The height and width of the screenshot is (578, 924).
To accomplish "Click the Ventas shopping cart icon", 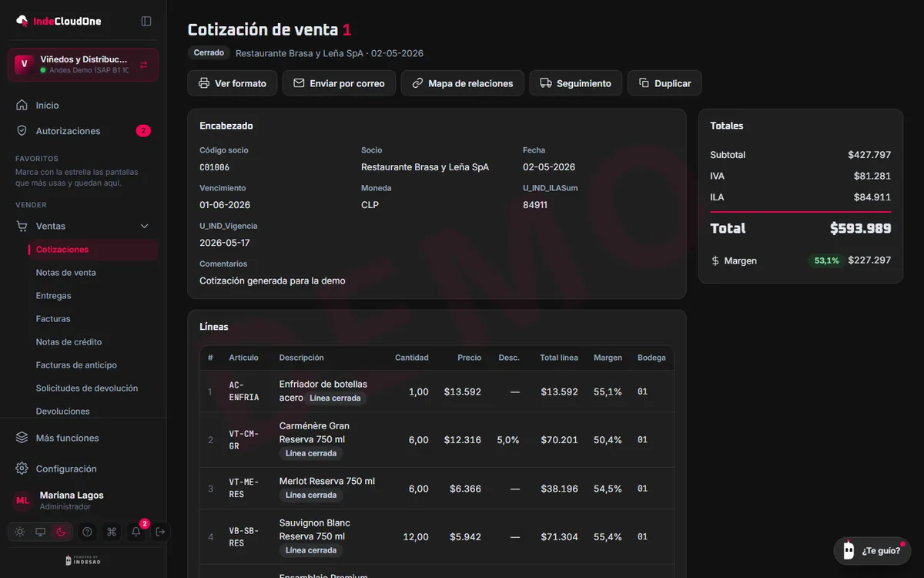I will (22, 227).
